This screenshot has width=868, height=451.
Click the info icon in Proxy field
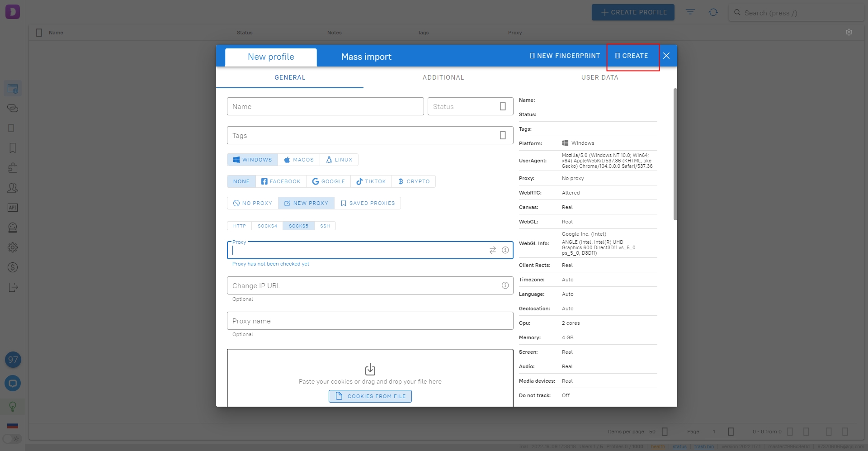coord(505,250)
